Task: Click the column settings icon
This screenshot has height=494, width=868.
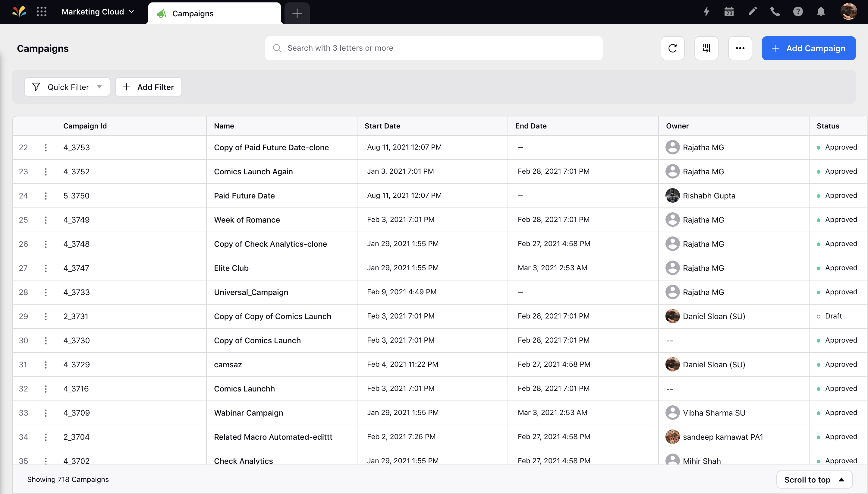Action: [x=706, y=48]
